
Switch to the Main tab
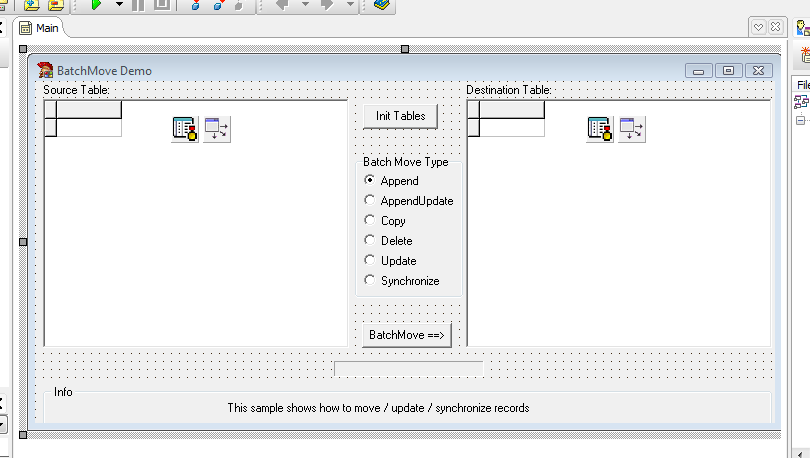(39, 28)
